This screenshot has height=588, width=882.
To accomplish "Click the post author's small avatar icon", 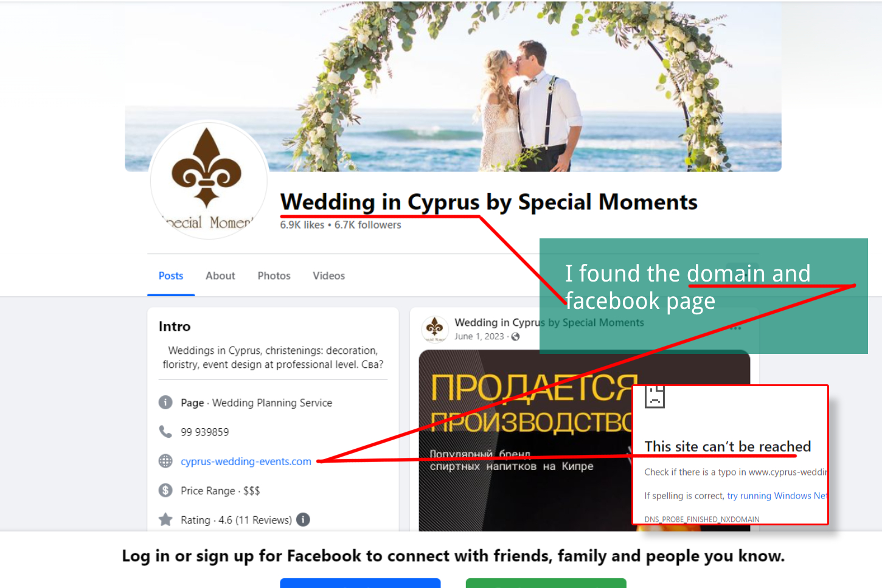I will [434, 329].
